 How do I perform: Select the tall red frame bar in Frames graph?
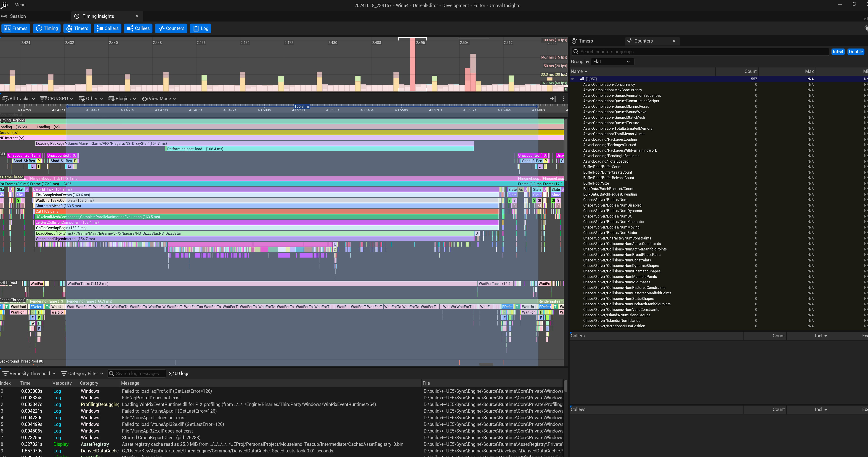(412, 64)
